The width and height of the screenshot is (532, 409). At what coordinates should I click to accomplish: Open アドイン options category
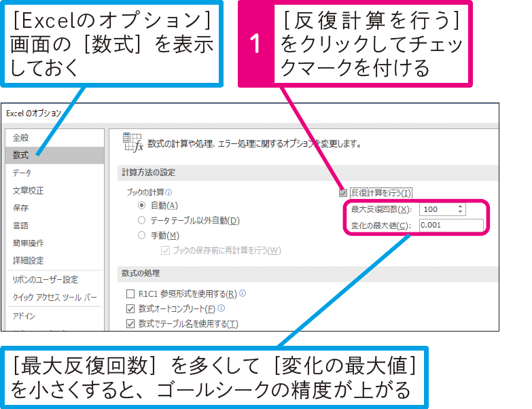(54, 316)
